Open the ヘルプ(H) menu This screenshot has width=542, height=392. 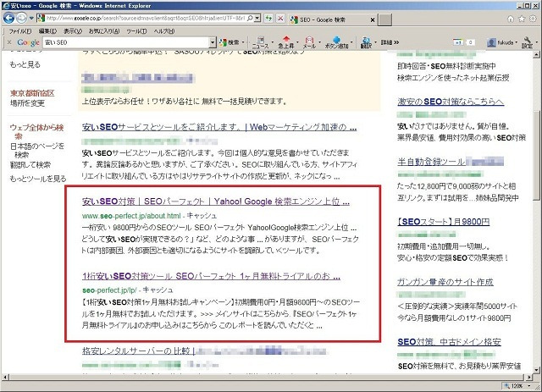click(x=164, y=31)
